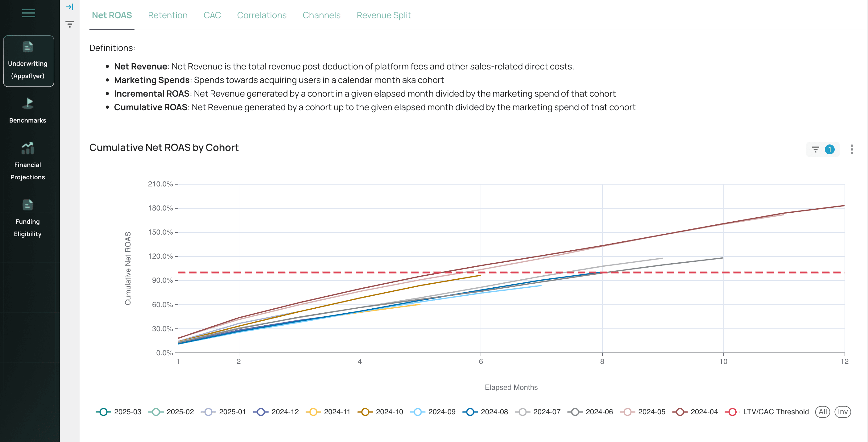Image resolution: width=868 pixels, height=442 pixels.
Task: Open the Underwriting (Appsflyer) section
Action: coord(28,61)
